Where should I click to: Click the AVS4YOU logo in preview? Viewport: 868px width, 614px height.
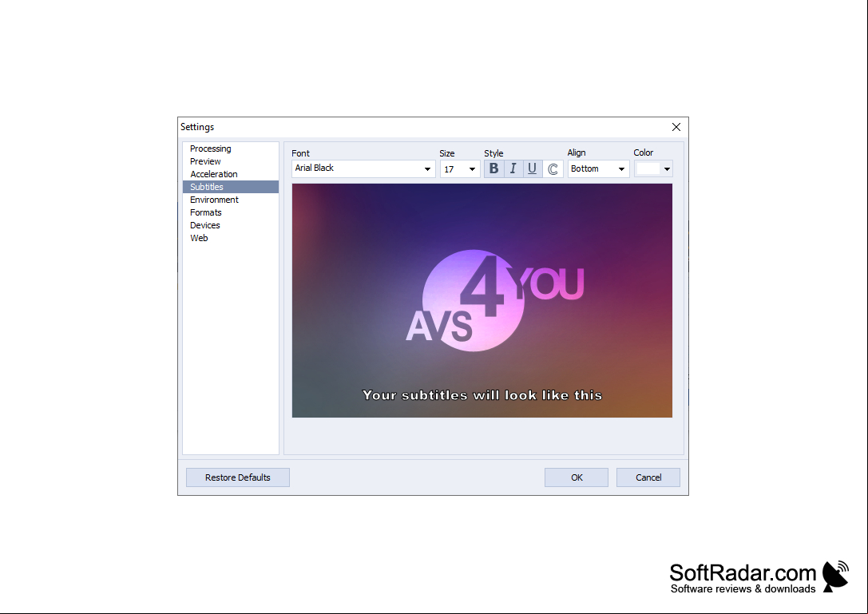pos(494,301)
